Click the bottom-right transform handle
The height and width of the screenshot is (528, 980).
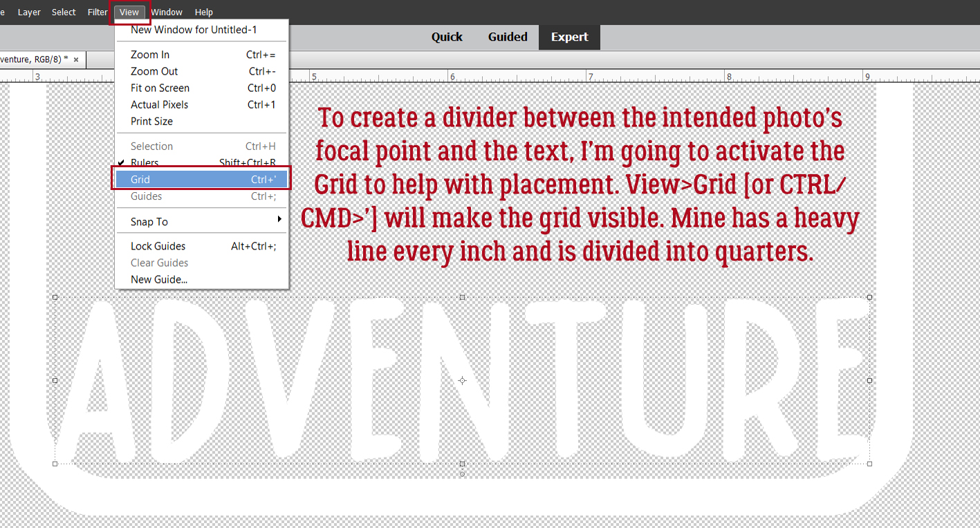(x=869, y=464)
